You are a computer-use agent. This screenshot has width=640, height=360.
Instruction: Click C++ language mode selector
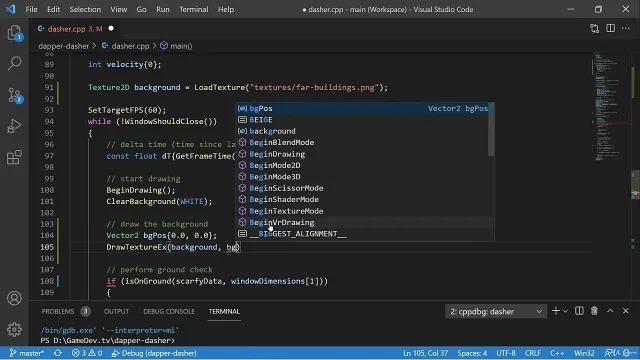click(557, 353)
